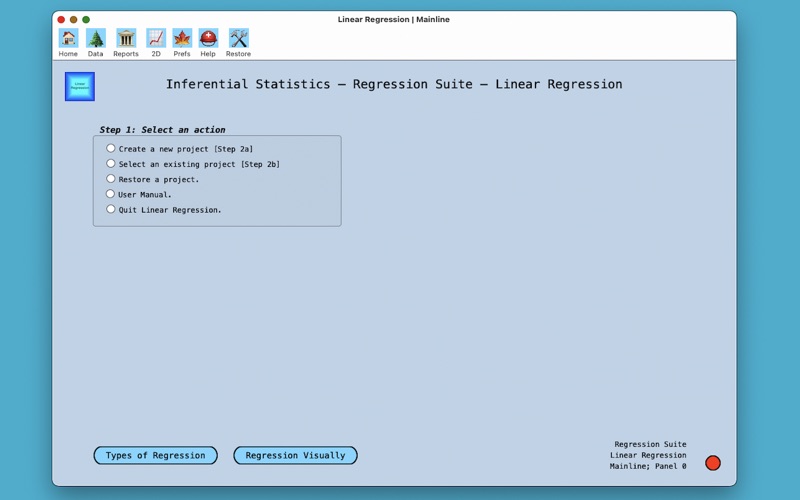Image resolution: width=800 pixels, height=500 pixels.
Task: Open the Data tree icon
Action: coord(95,38)
